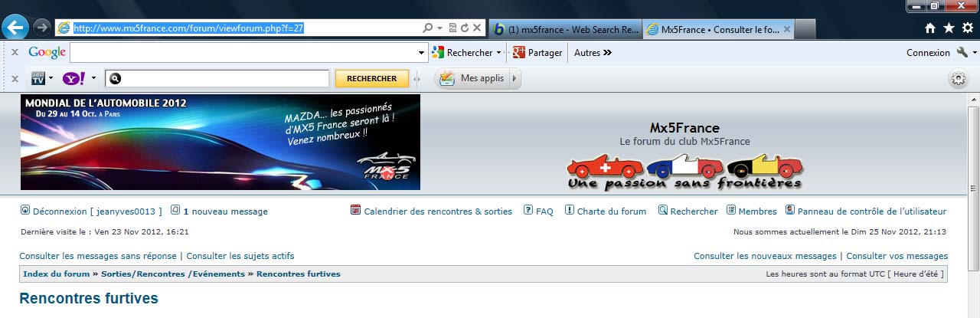
Task: Click the Google logo on the toolbar
Action: [47, 53]
